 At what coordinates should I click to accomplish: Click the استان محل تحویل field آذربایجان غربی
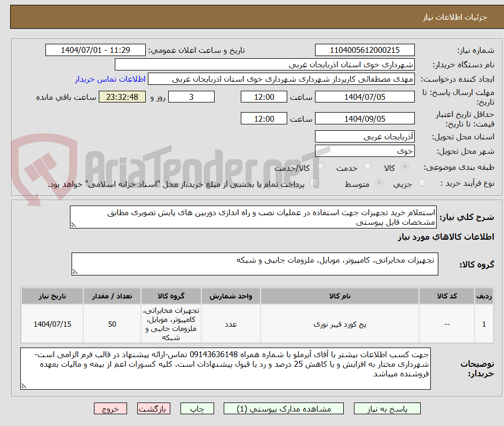(365, 136)
